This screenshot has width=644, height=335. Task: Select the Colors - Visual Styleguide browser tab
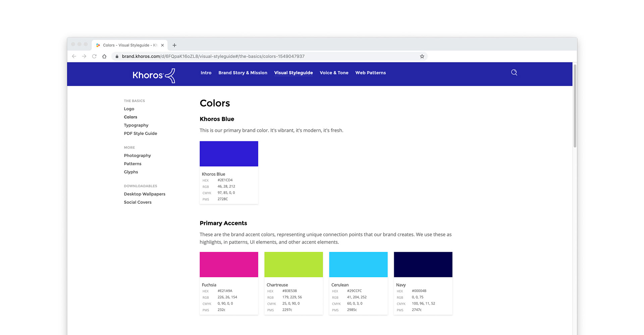pos(130,45)
